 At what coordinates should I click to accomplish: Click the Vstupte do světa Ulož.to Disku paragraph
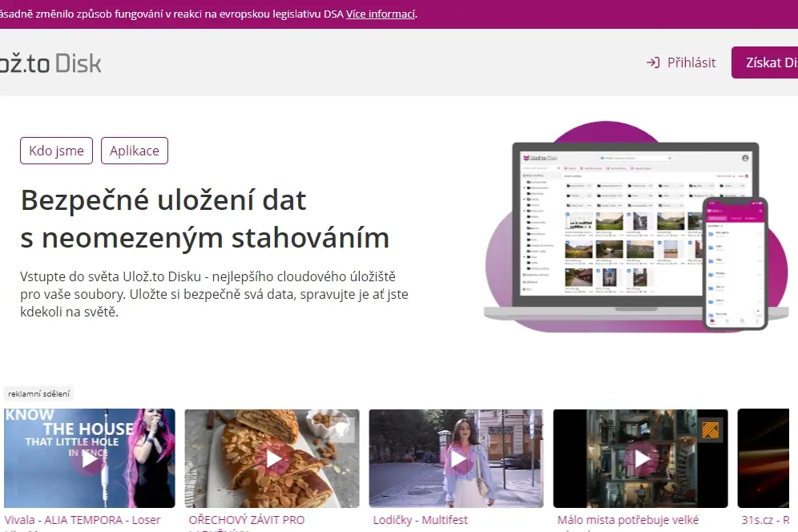[x=214, y=294]
